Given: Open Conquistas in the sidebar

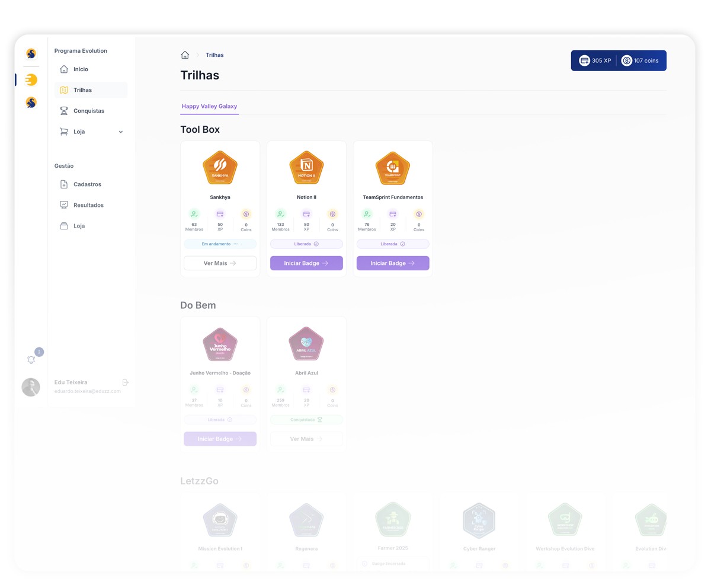Looking at the screenshot, I should 91,111.
